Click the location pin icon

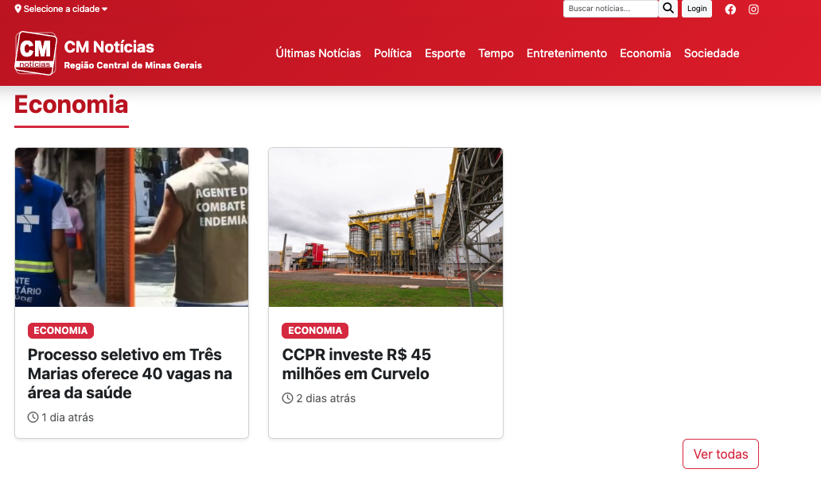click(x=18, y=10)
